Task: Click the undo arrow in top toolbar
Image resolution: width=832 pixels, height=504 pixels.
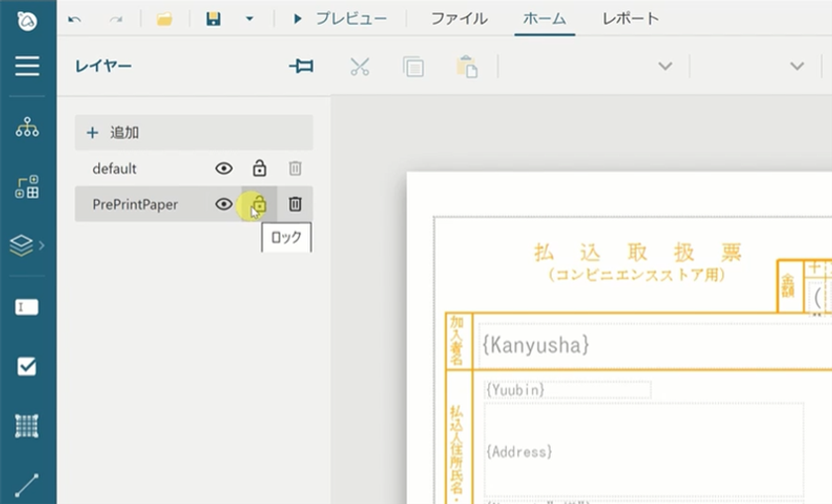Action: point(74,19)
